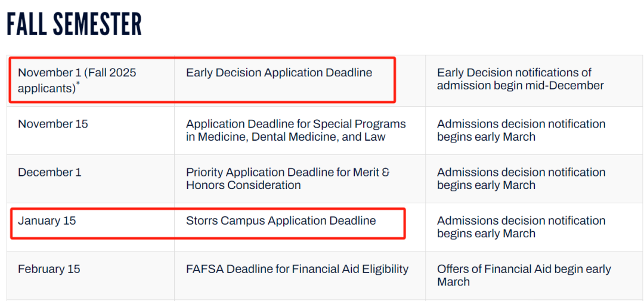Screen dimensions: 644x301
Task: Click December 1 row's admissions decision notification
Action: (x=534, y=179)
